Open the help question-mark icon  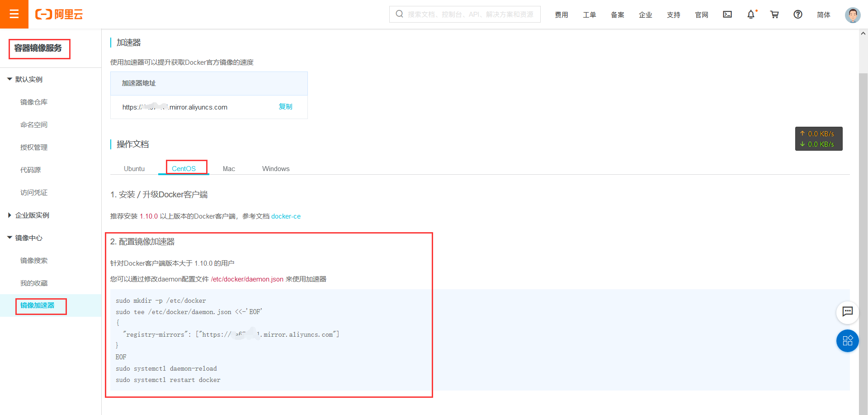click(798, 14)
